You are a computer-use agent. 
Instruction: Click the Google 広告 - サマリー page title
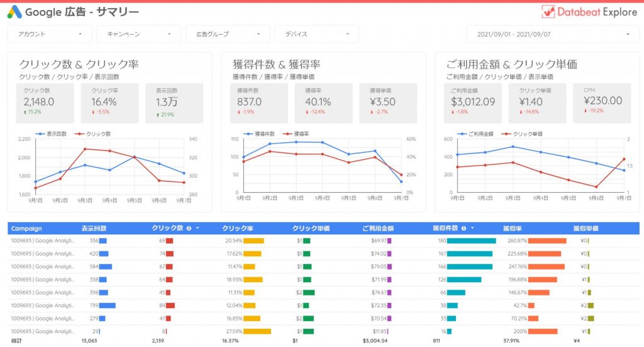82,12
